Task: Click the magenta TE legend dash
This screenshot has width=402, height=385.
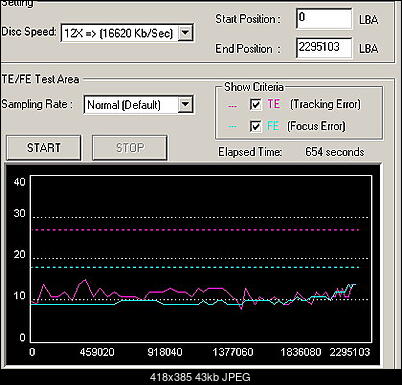Action: tap(232, 106)
